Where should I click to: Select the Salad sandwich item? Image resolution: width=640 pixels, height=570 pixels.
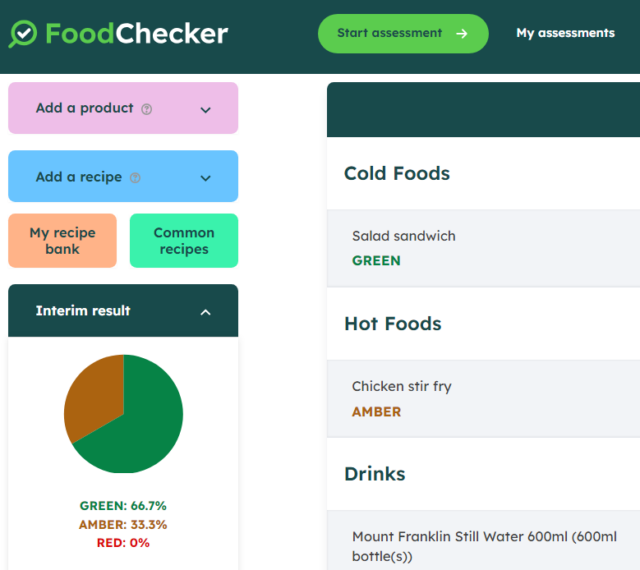483,248
